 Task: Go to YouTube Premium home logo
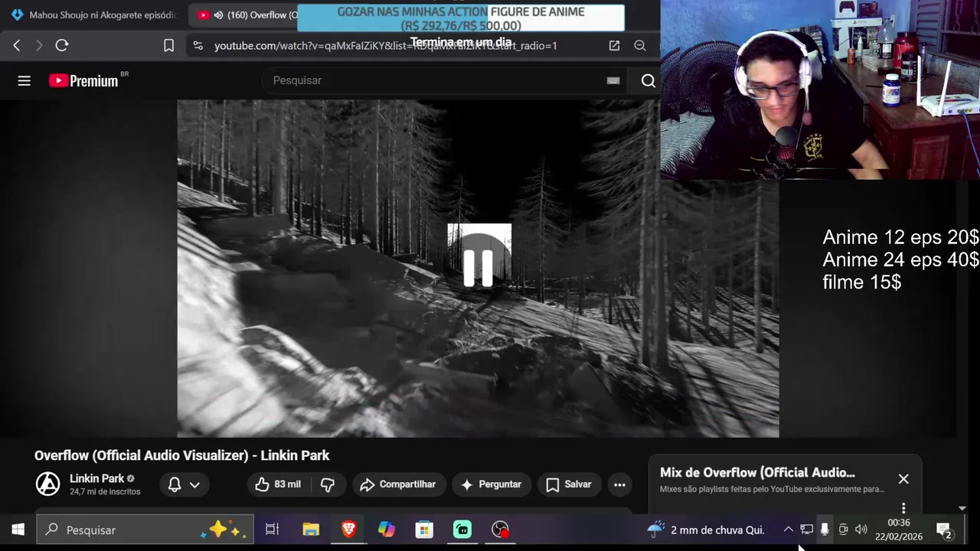click(84, 80)
